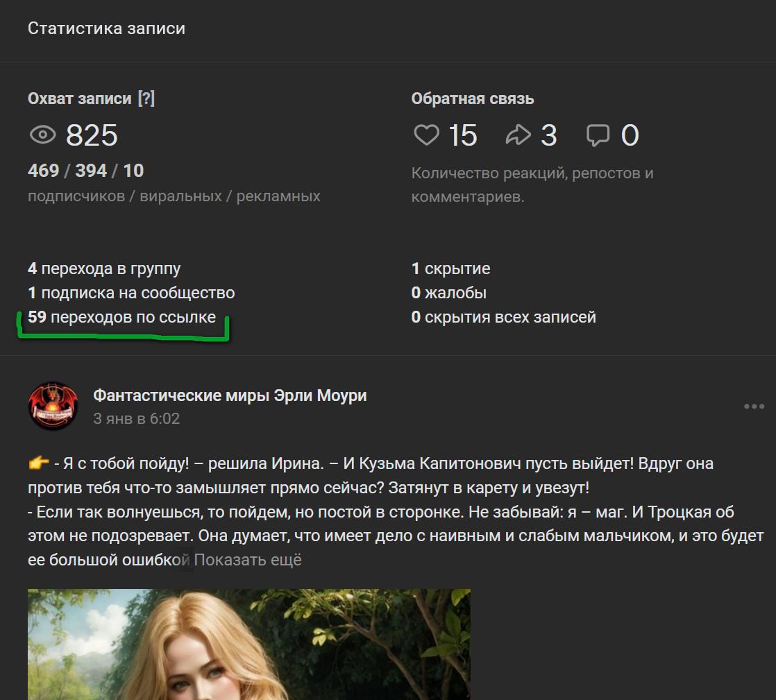The width and height of the screenshot is (776, 700).
Task: Open the three-dot post options menu
Action: pos(754,407)
